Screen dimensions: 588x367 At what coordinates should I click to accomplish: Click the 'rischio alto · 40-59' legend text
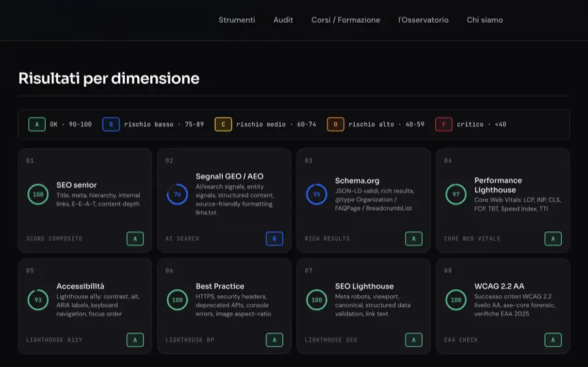[386, 124]
